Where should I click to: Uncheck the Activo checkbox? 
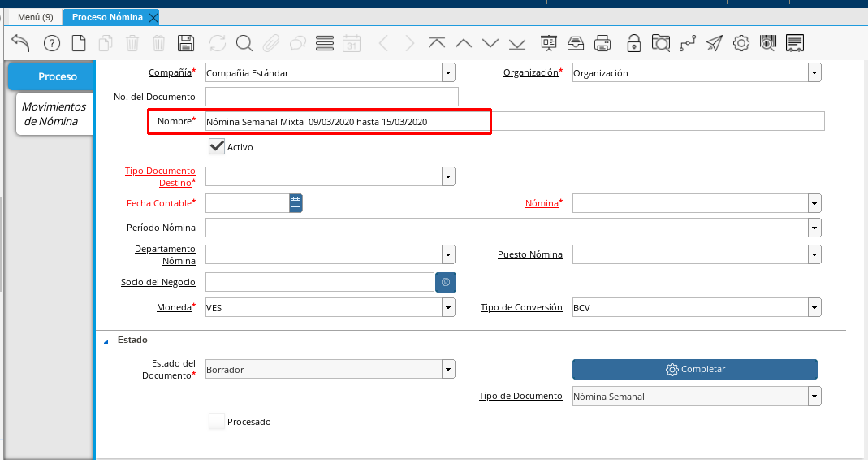click(217, 147)
